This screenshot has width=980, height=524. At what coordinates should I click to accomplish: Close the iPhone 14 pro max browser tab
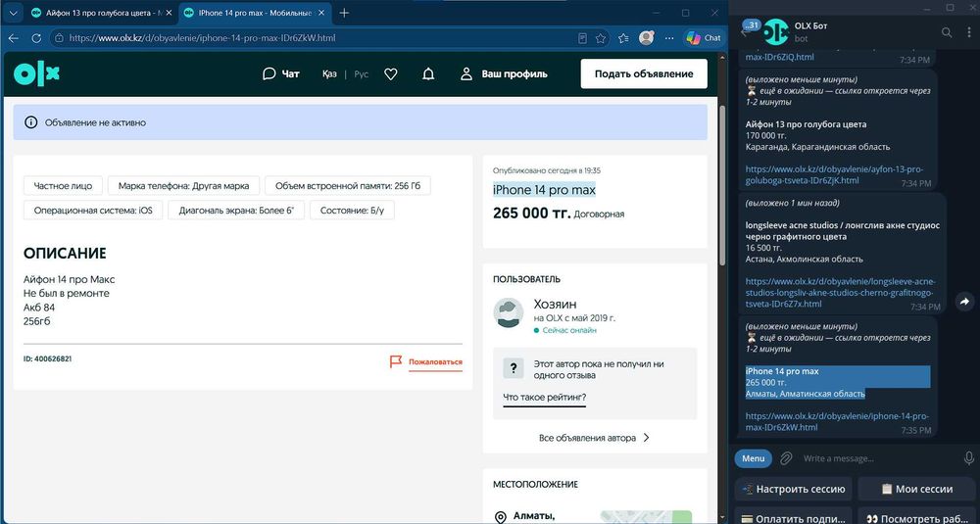click(x=322, y=13)
